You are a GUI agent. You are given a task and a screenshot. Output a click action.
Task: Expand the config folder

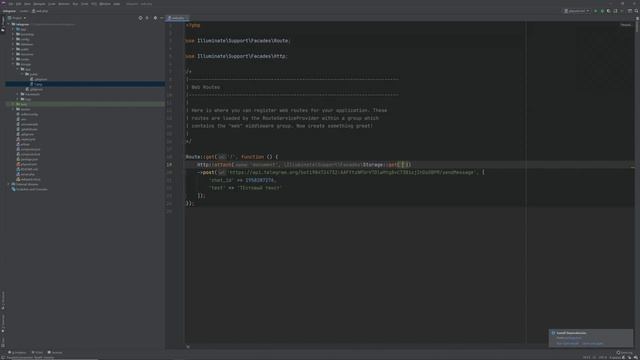(13, 39)
